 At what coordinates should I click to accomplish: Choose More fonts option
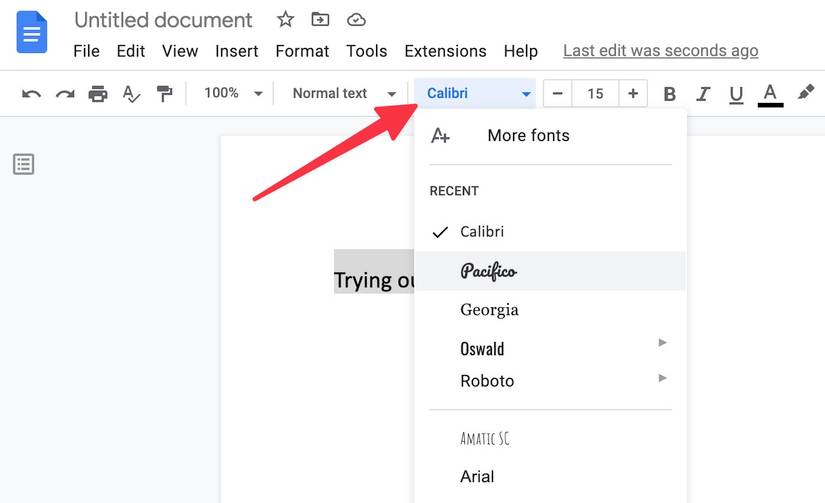(x=550, y=135)
